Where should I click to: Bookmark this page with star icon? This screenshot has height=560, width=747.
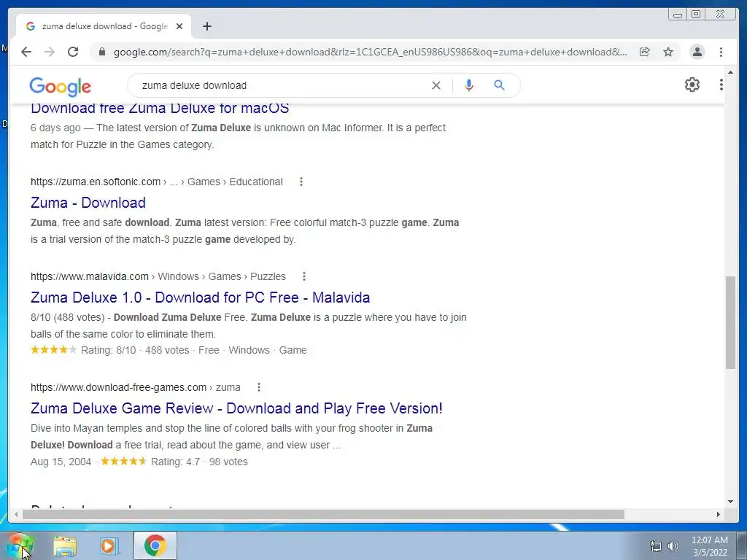point(668,52)
